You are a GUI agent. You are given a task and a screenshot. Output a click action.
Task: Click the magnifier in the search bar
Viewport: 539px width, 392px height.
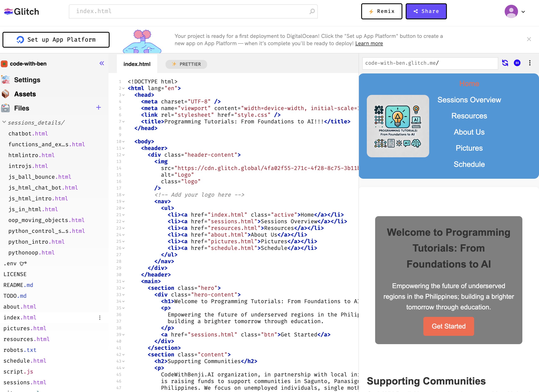pos(312,11)
